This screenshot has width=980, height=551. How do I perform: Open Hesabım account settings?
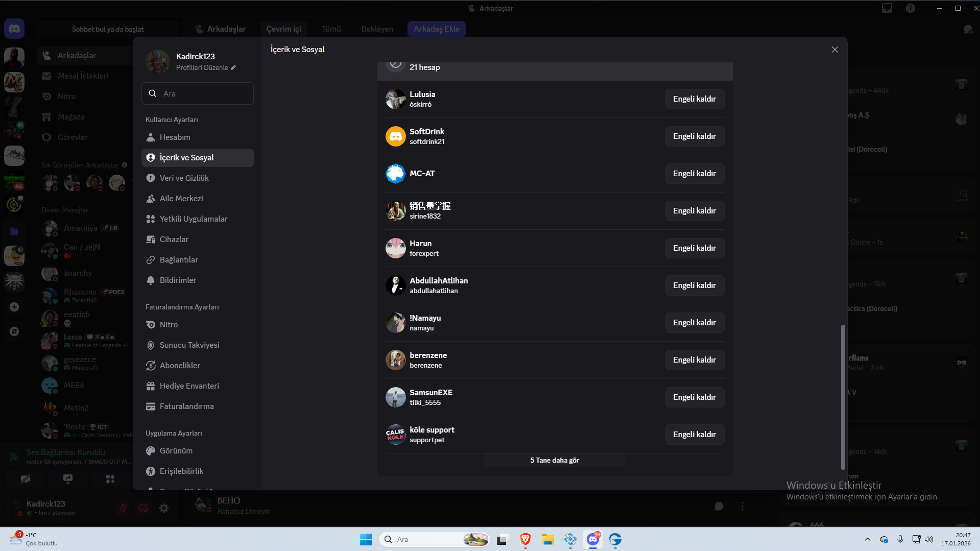coord(197,137)
